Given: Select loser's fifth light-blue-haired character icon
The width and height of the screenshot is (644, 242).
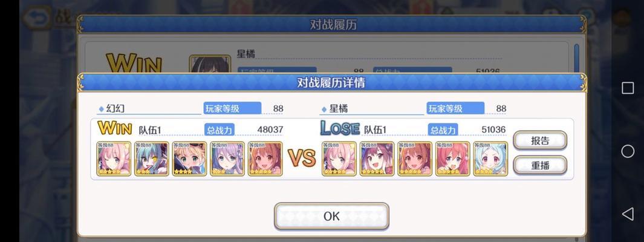Looking at the screenshot, I should coord(490,159).
